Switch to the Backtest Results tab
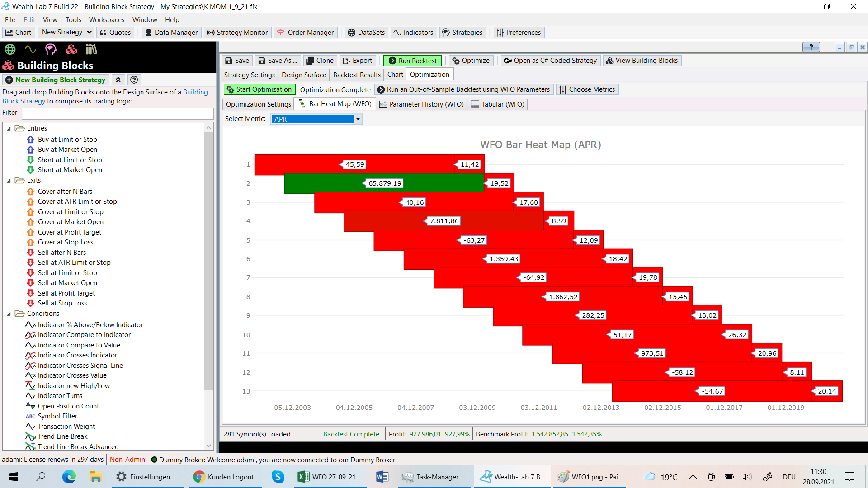 (357, 75)
